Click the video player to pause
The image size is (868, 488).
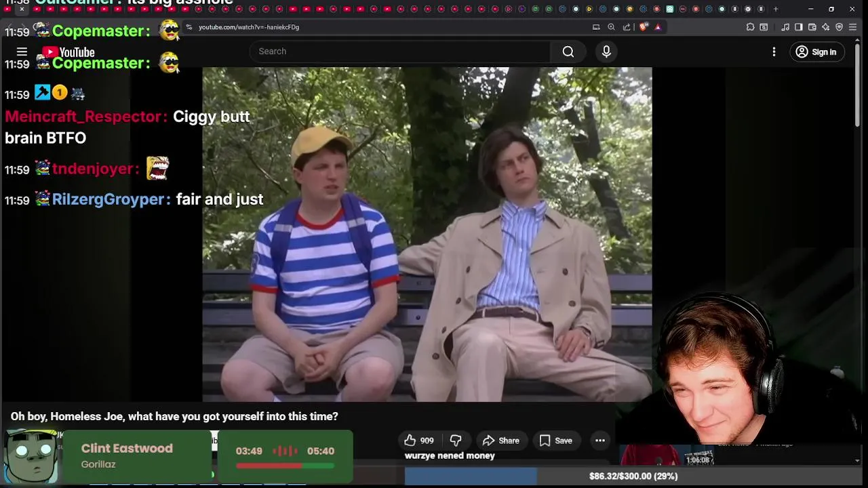click(x=427, y=234)
